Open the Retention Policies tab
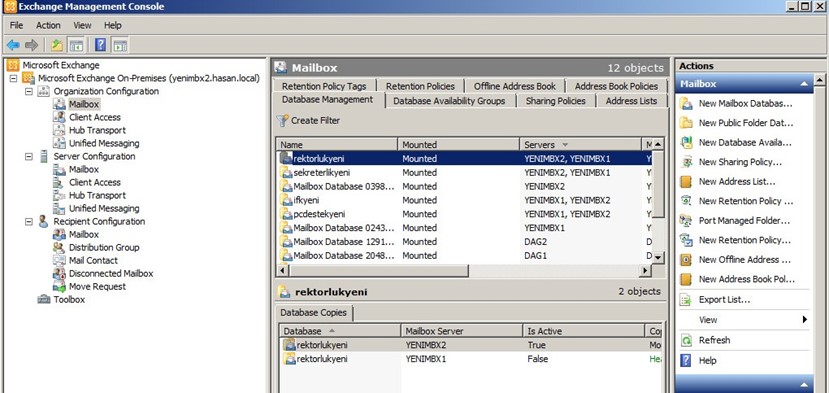This screenshot has height=393, width=829. pos(420,86)
